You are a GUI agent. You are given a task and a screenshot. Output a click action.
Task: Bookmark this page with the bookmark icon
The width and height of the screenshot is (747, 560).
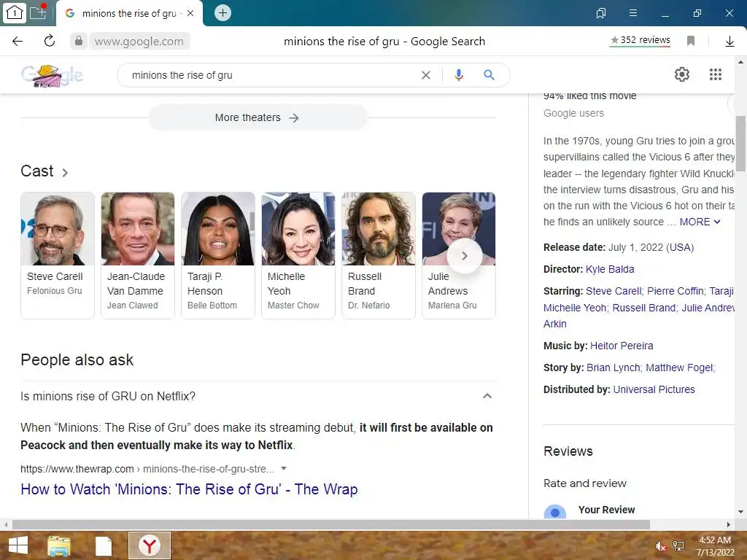click(x=691, y=41)
